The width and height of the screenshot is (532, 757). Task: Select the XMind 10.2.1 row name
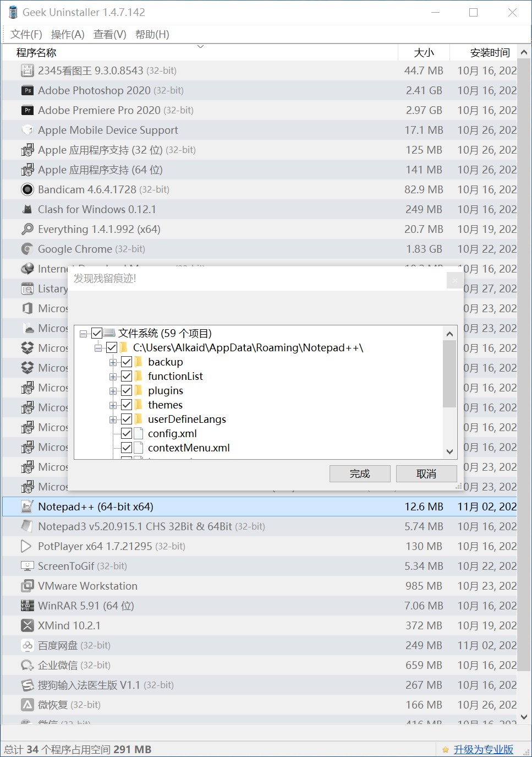tap(69, 625)
